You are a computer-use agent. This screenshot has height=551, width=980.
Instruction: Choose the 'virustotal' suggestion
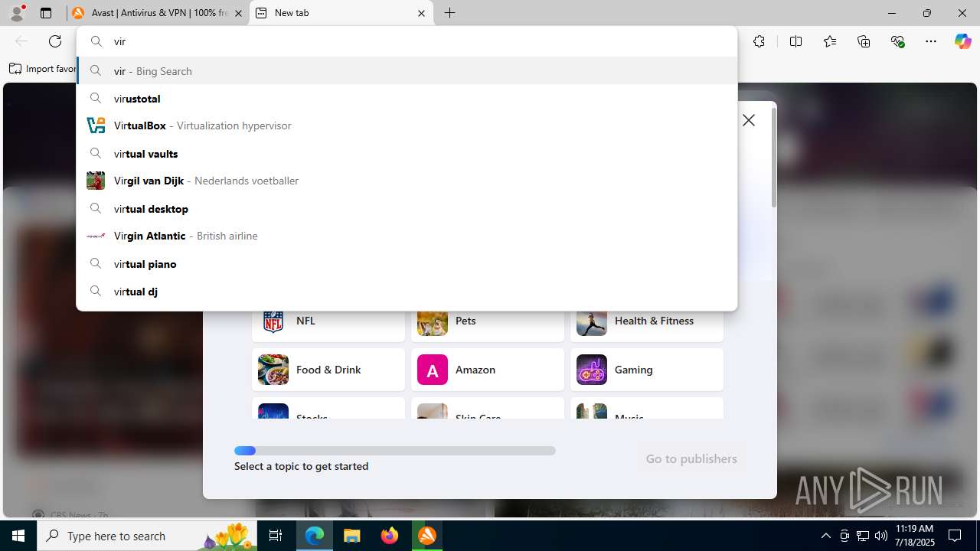[x=407, y=99]
